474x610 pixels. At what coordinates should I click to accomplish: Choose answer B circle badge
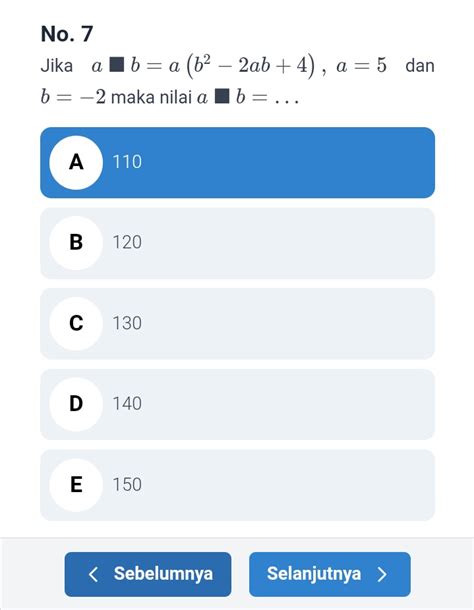[76, 243]
